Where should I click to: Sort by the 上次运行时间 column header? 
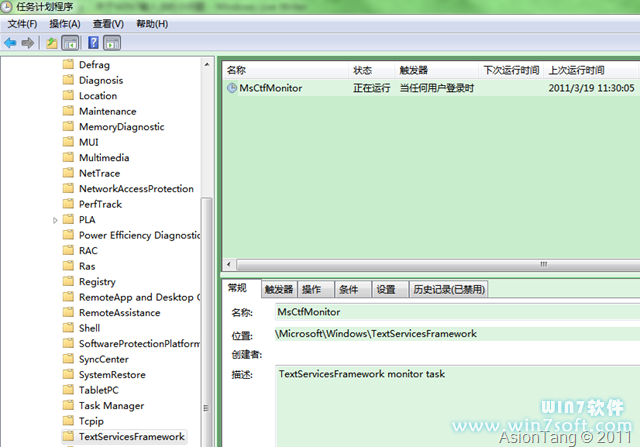[x=591, y=70]
